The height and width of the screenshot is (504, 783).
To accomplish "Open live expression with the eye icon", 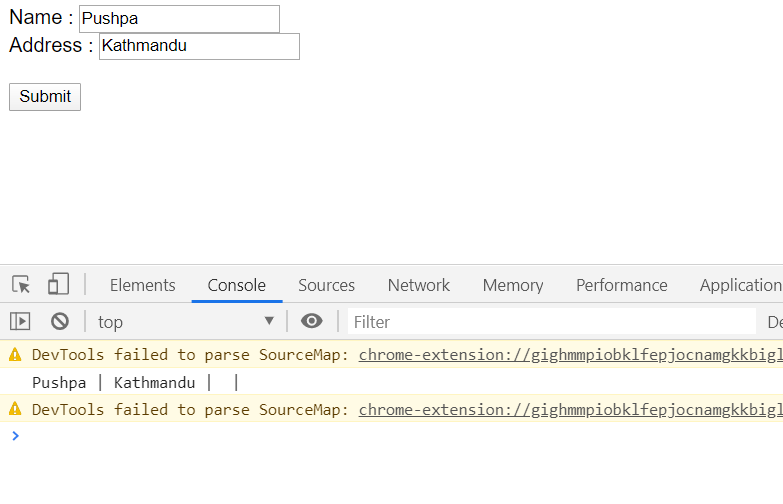I will coord(312,321).
